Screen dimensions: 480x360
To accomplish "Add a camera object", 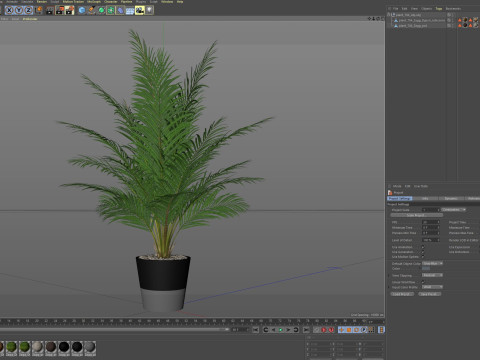I will [x=139, y=10].
